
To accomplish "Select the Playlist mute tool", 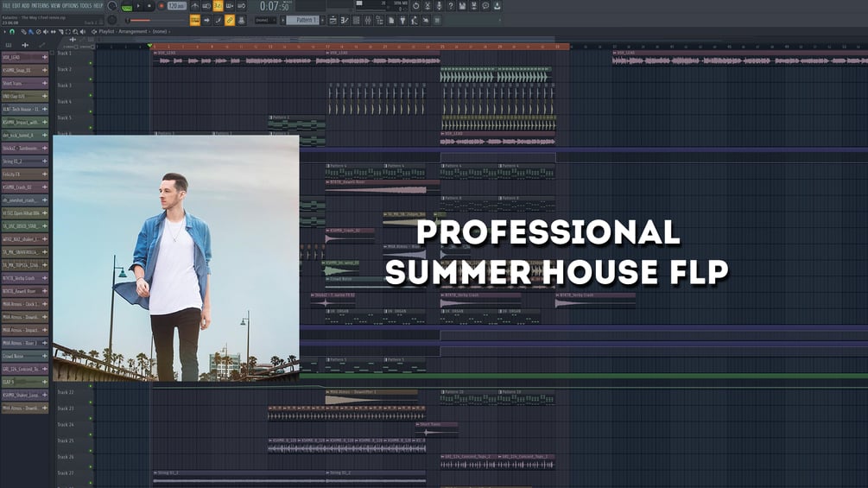I will tap(46, 32).
